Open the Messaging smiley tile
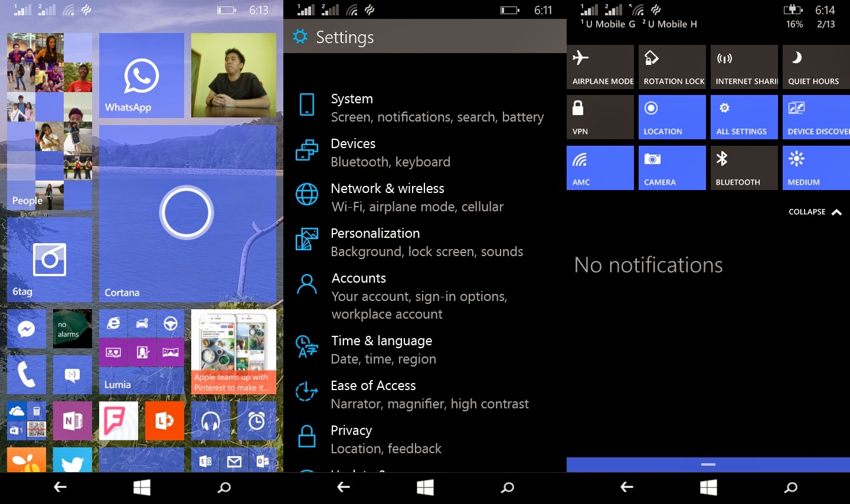 [x=73, y=375]
